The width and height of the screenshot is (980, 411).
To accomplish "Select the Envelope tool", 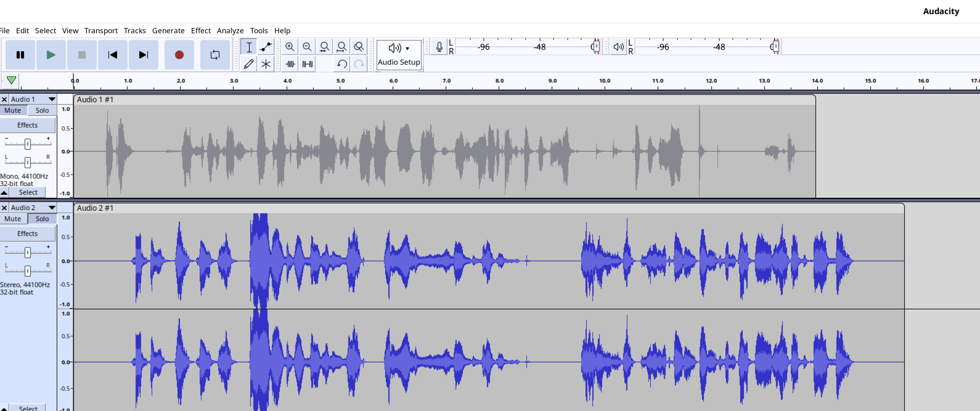I will tap(266, 47).
